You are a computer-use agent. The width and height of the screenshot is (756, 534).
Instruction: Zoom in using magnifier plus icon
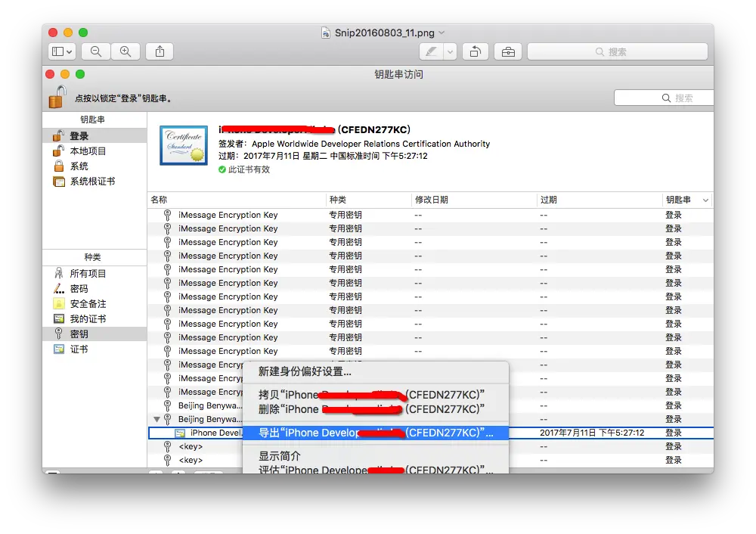(x=125, y=51)
